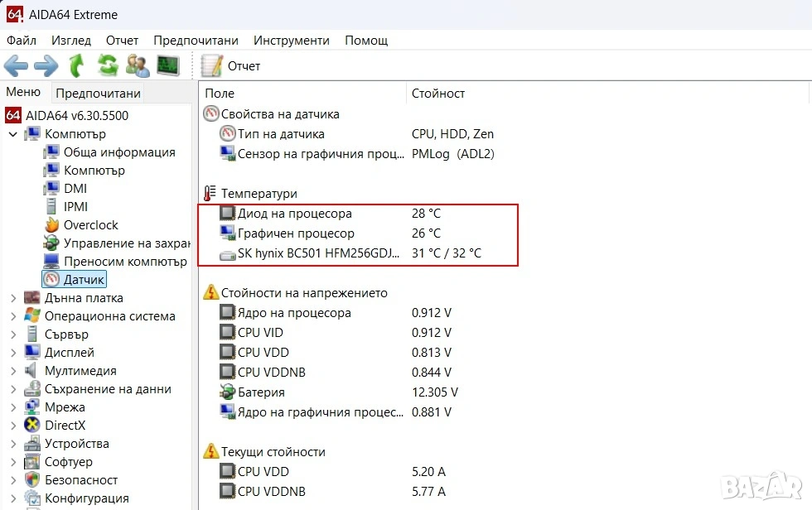
Task: Switch to the Предпочитани sidebar tab
Action: click(98, 94)
